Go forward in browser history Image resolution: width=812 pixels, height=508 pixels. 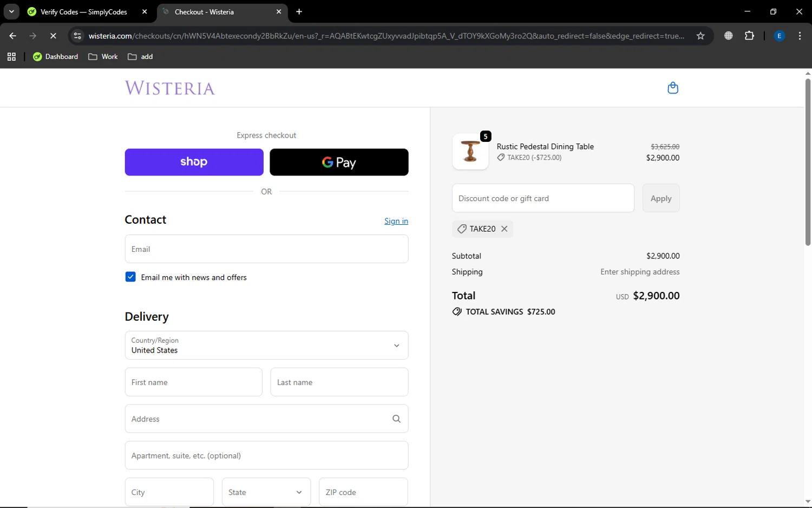(33, 36)
